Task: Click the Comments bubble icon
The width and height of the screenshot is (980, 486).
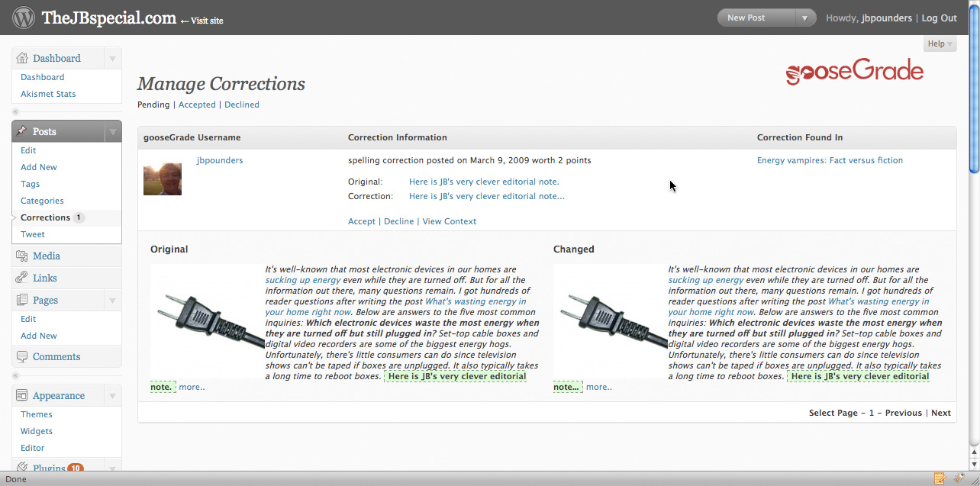Action: click(21, 356)
